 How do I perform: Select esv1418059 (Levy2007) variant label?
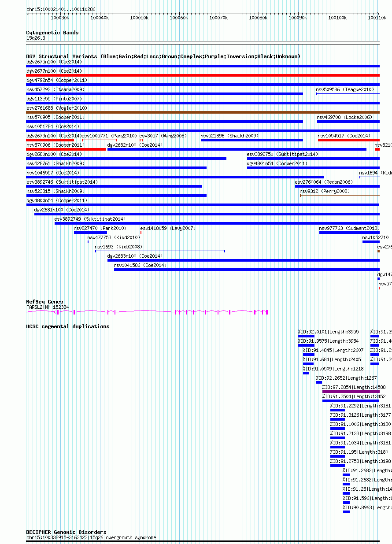pos(168,228)
